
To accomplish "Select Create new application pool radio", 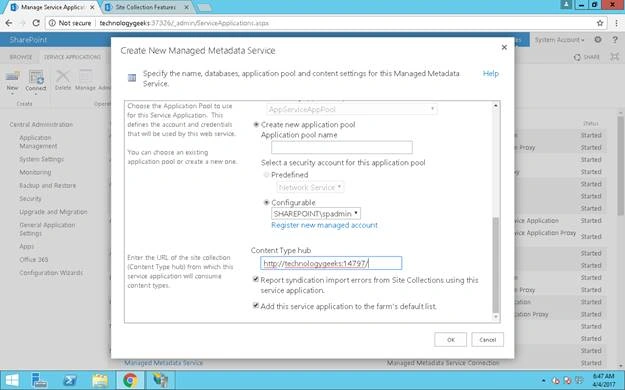I will coord(256,124).
